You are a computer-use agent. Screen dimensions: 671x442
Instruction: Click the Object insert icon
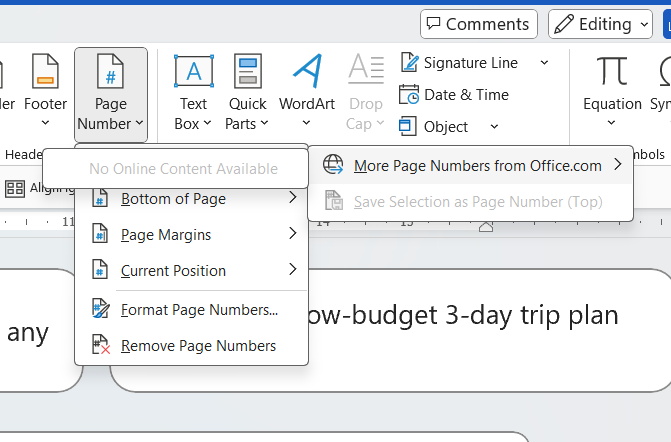[x=407, y=127]
